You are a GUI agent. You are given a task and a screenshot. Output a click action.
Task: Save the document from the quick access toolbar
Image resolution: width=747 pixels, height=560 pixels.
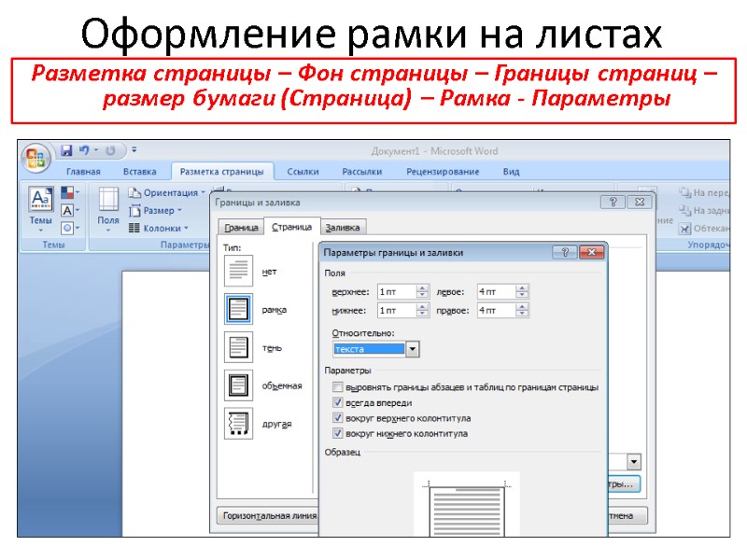click(x=66, y=150)
